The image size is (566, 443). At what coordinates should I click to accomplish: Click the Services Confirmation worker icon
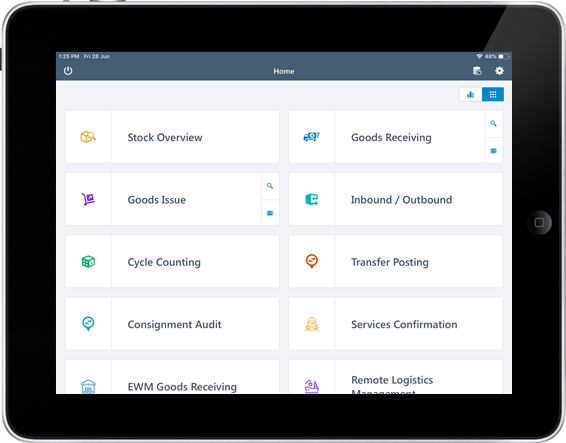[x=312, y=324]
